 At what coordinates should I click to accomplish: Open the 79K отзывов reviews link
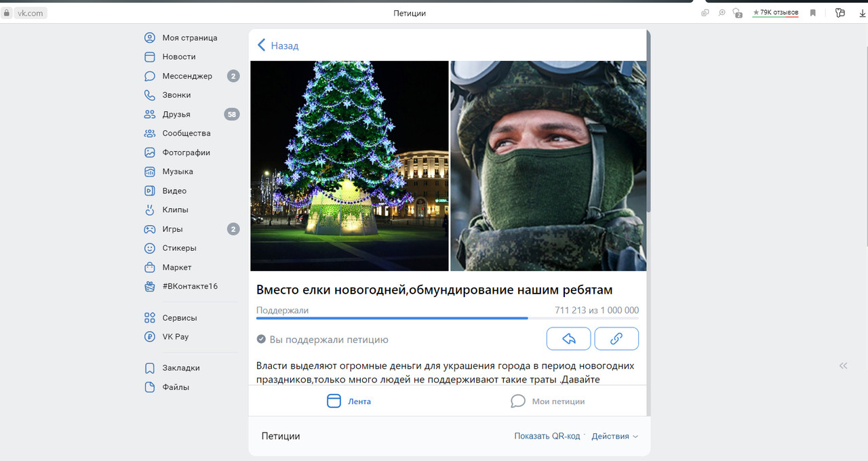pyautogui.click(x=775, y=13)
